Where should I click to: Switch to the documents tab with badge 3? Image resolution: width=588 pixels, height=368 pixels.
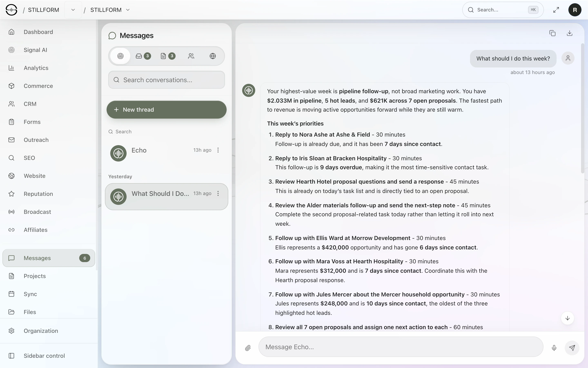click(168, 56)
